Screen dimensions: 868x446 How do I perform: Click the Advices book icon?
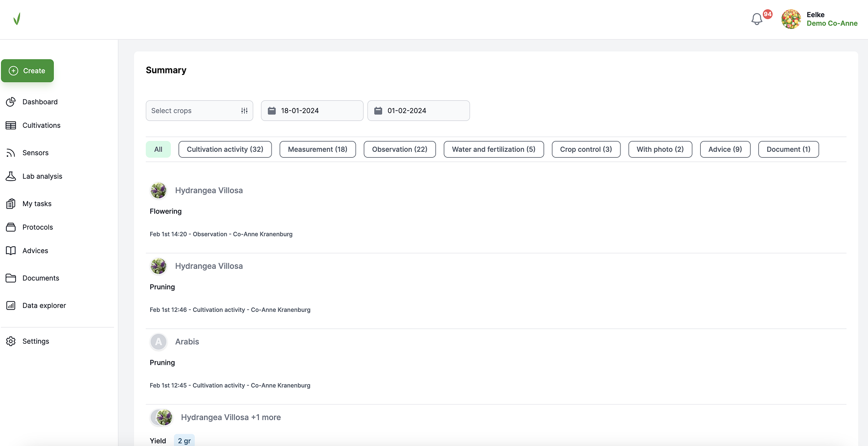click(11, 251)
